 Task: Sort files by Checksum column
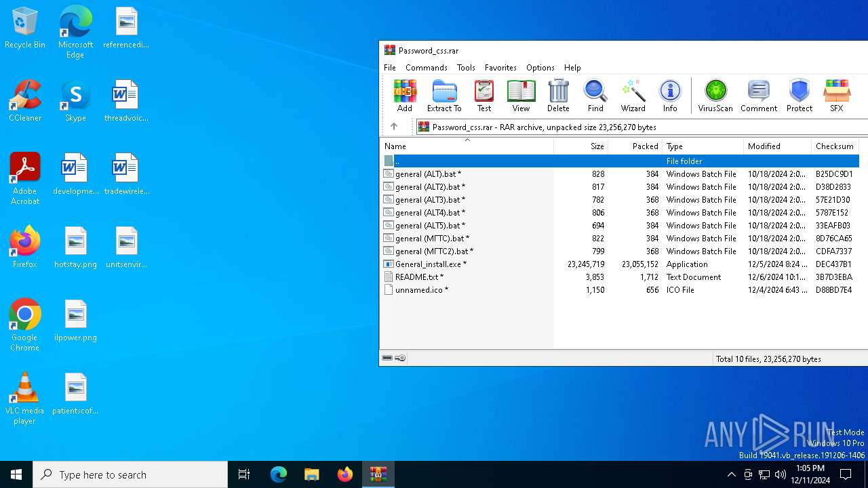[x=835, y=146]
